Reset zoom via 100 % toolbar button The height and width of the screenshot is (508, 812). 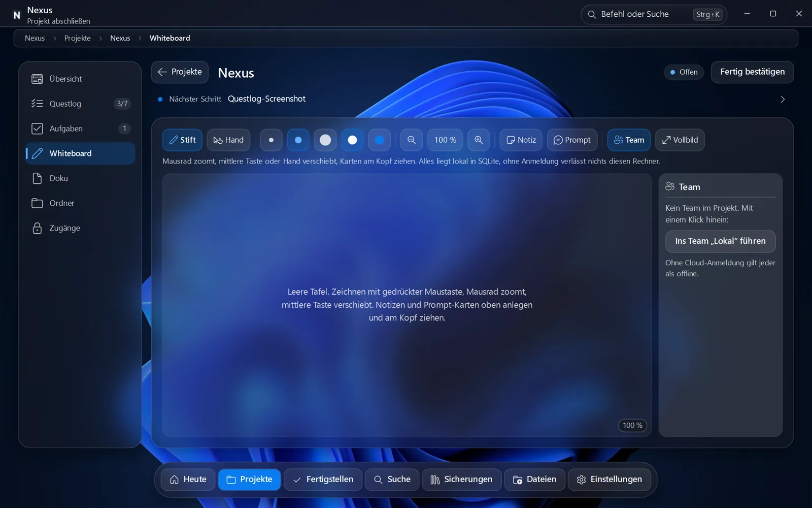click(x=445, y=140)
